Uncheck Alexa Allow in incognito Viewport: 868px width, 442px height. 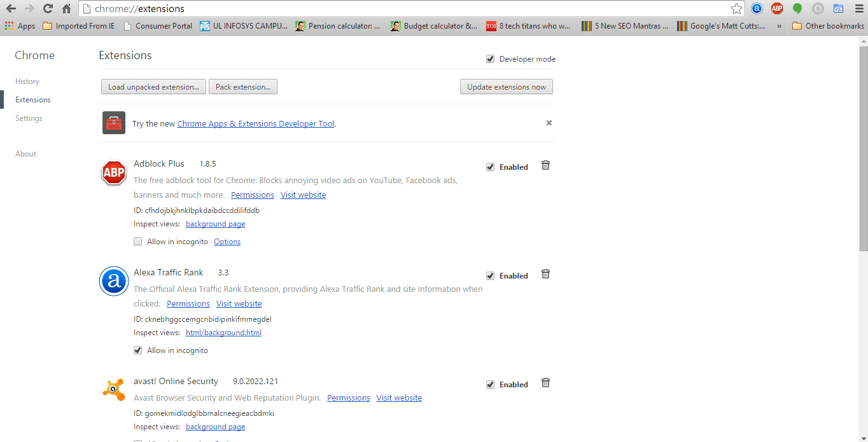coord(138,350)
